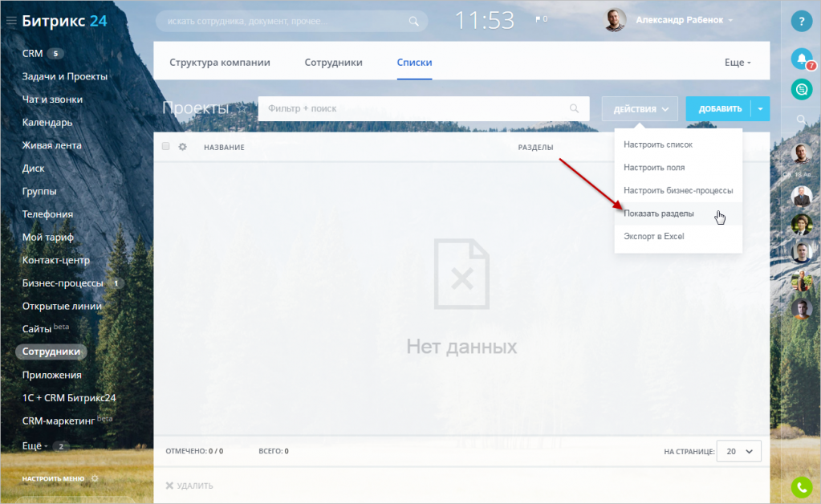Image resolution: width=821 pixels, height=504 pixels.
Task: Open Чат и звонки in sidebar
Action: coord(52,100)
